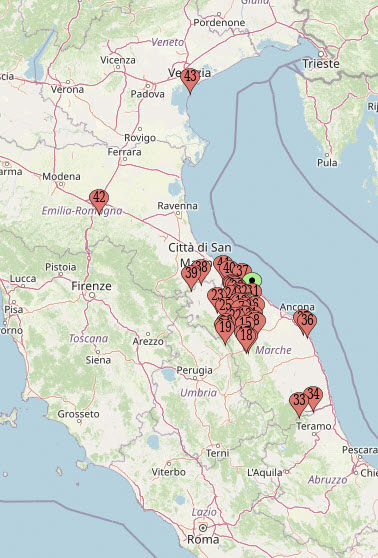Click the L'Aquila label
The height and width of the screenshot is (558, 378).
[265, 473]
